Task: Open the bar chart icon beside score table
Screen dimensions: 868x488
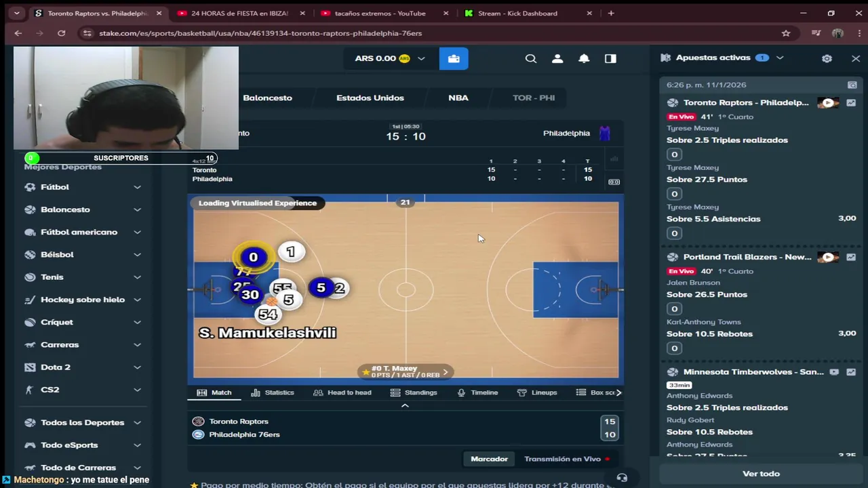Action: tap(614, 160)
